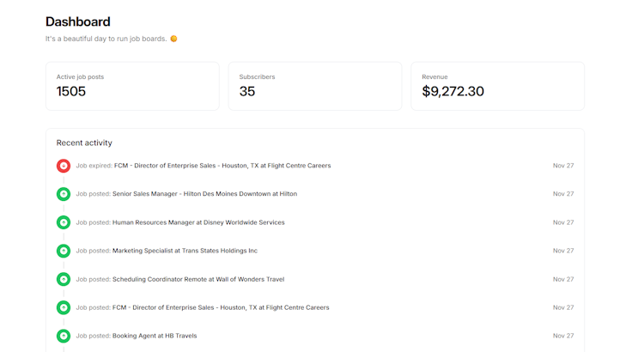
Task: Click the Dashboard page title
Action: coord(77,21)
